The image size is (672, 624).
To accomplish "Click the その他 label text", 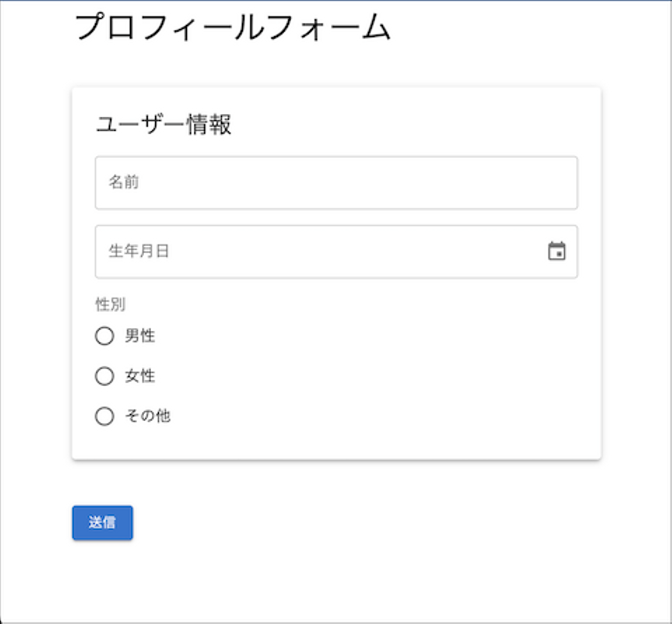I will 147,416.
